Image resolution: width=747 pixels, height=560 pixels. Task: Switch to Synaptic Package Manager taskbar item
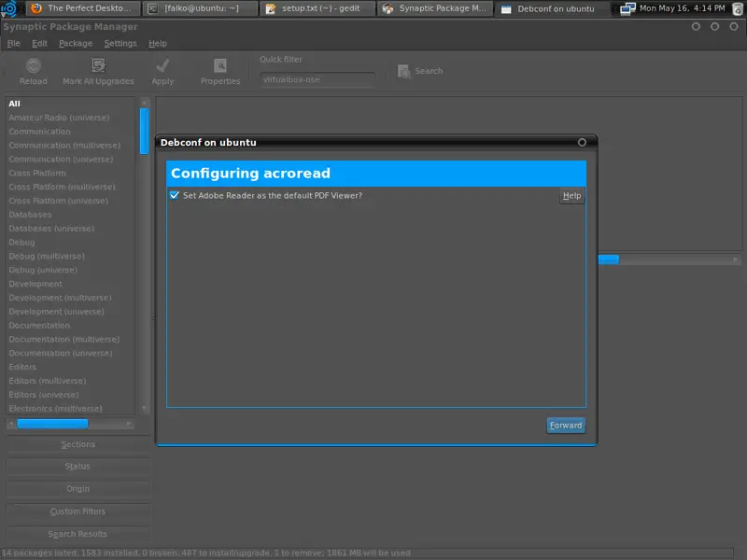coord(435,8)
